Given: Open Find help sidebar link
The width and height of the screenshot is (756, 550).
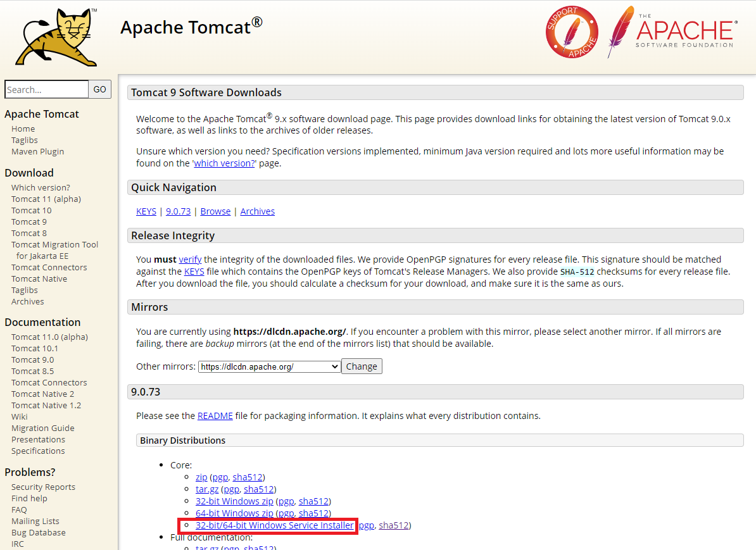Looking at the screenshot, I should click(29, 499).
